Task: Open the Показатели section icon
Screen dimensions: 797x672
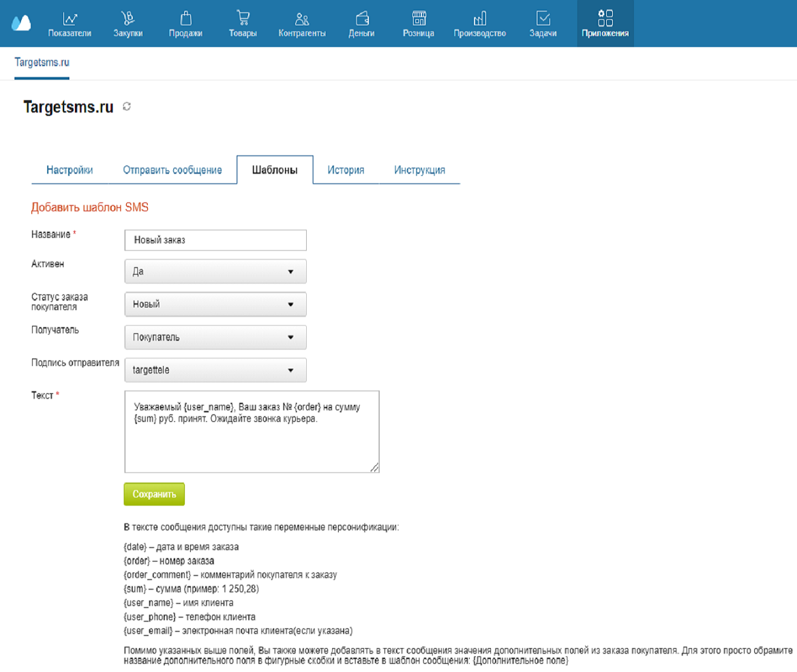Action: (x=70, y=19)
